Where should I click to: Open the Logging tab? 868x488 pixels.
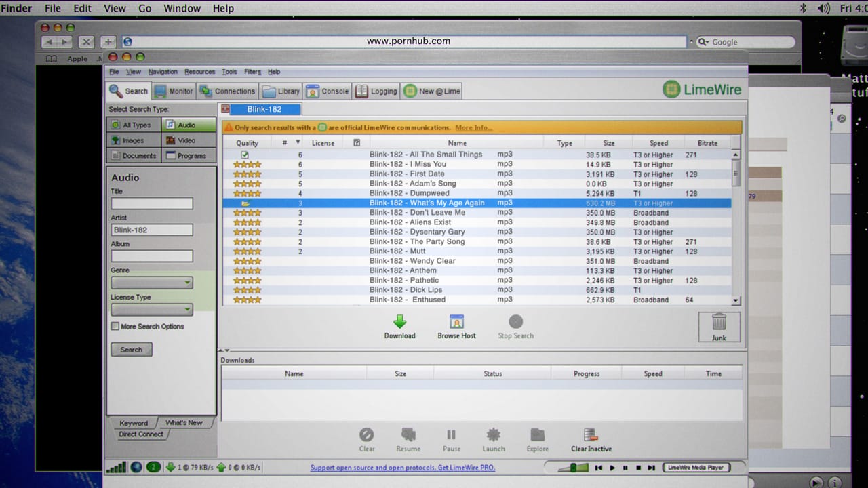click(376, 91)
